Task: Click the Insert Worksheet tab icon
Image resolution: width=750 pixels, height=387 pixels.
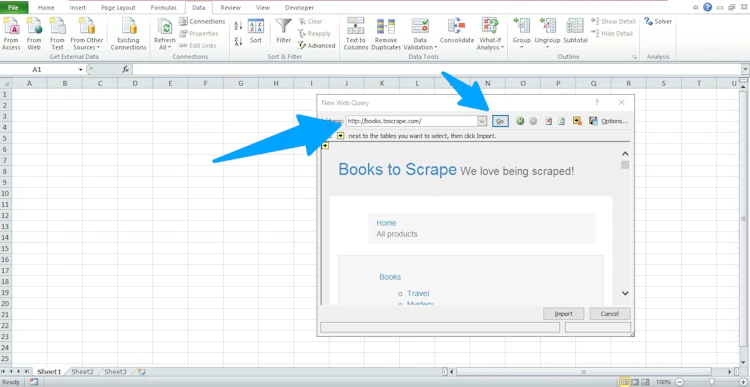Action: click(141, 372)
